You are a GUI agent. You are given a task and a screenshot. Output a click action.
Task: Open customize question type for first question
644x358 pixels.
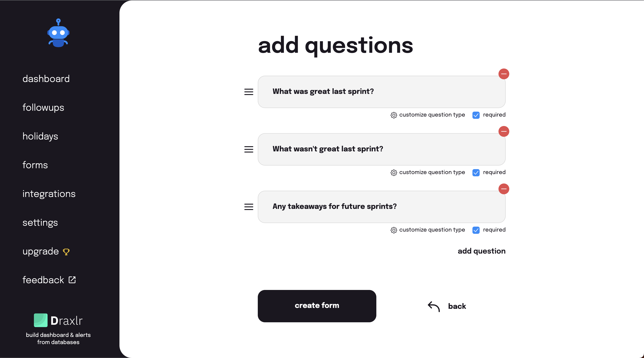[x=428, y=115]
